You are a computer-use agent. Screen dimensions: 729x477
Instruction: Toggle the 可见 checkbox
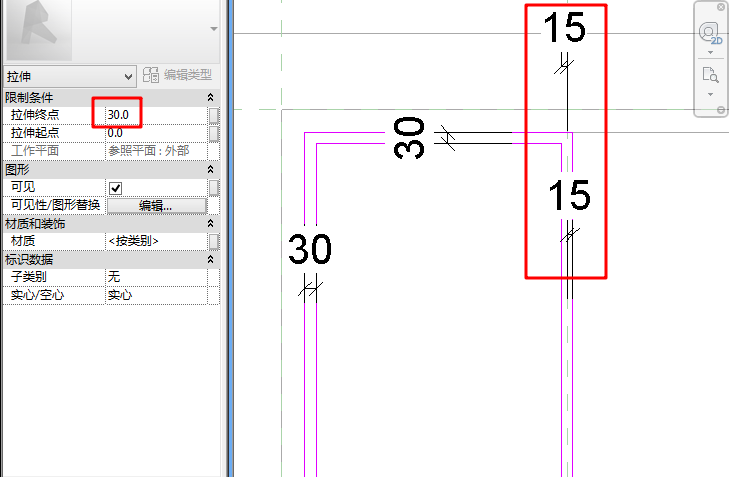115,188
